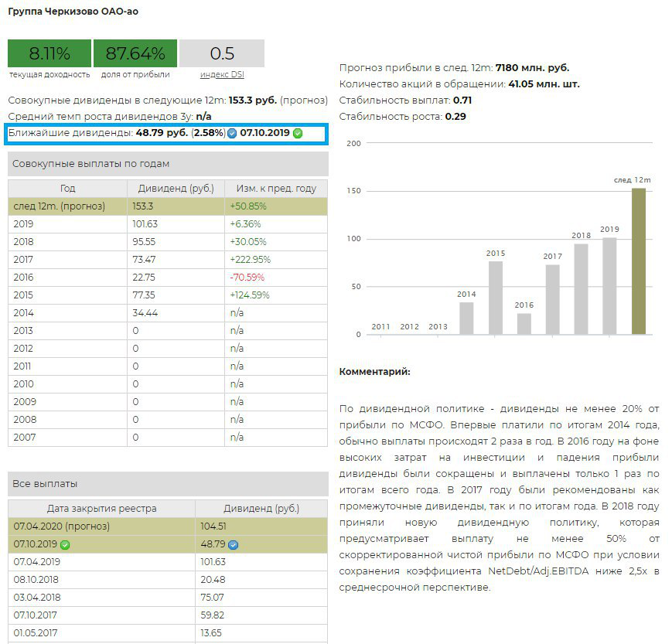Click the 41.05 млн. шт. shares value

(x=544, y=84)
